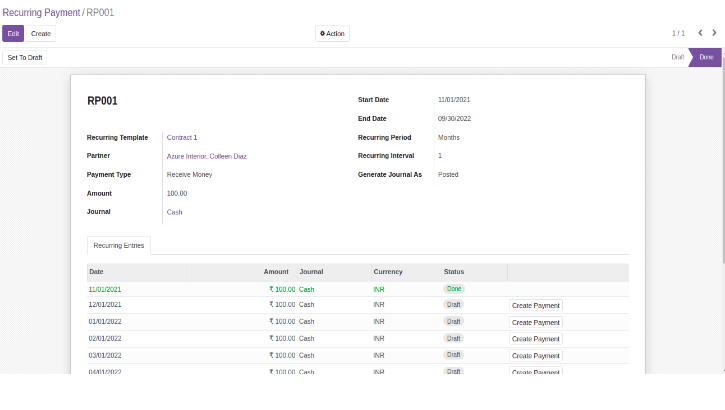Sort entries by the Date column header
Viewport: 725px width, 410px height.
tap(96, 271)
